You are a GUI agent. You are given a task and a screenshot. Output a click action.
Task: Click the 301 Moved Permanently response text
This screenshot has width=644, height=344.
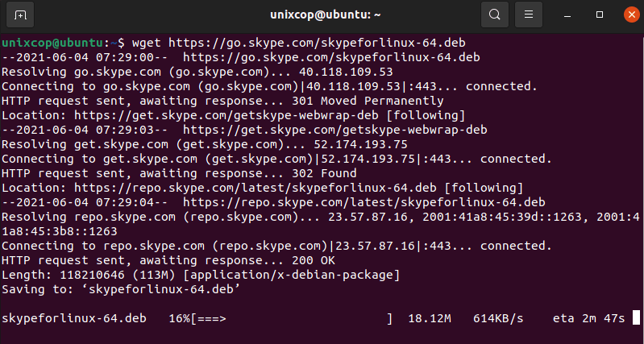pos(368,101)
